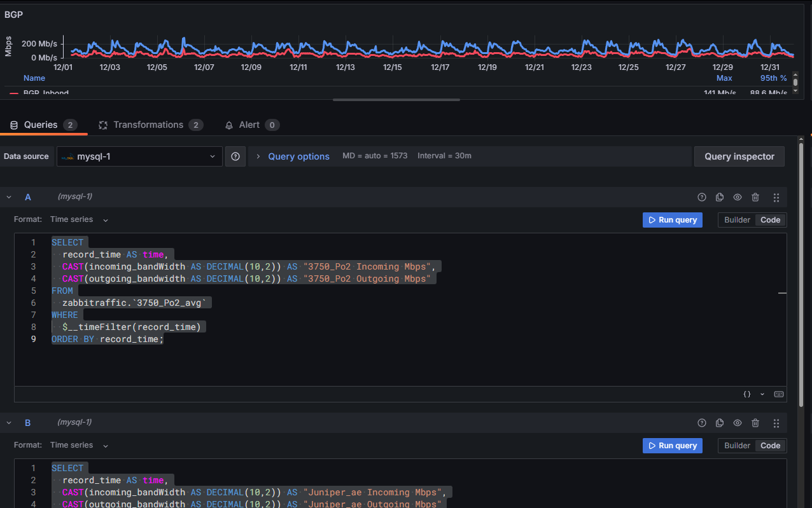
Task: Click the query name B label
Action: [27, 423]
